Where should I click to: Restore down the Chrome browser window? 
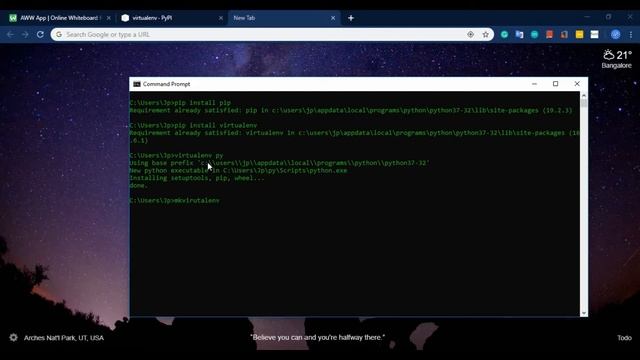coord(609,17)
